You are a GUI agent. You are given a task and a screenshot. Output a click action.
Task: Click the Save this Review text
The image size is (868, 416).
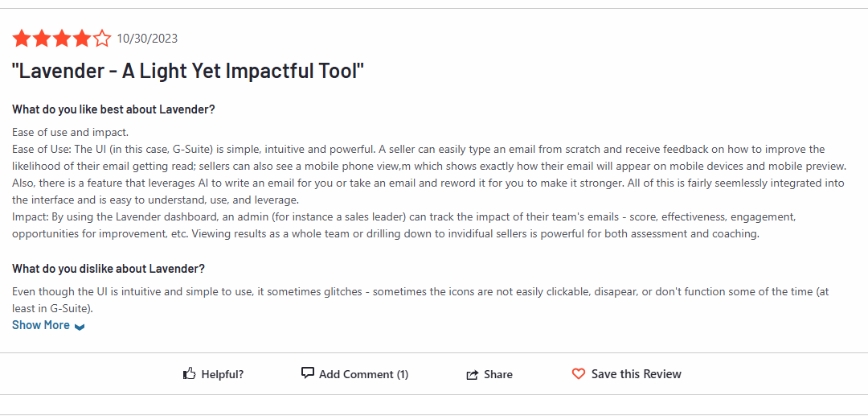pos(636,374)
